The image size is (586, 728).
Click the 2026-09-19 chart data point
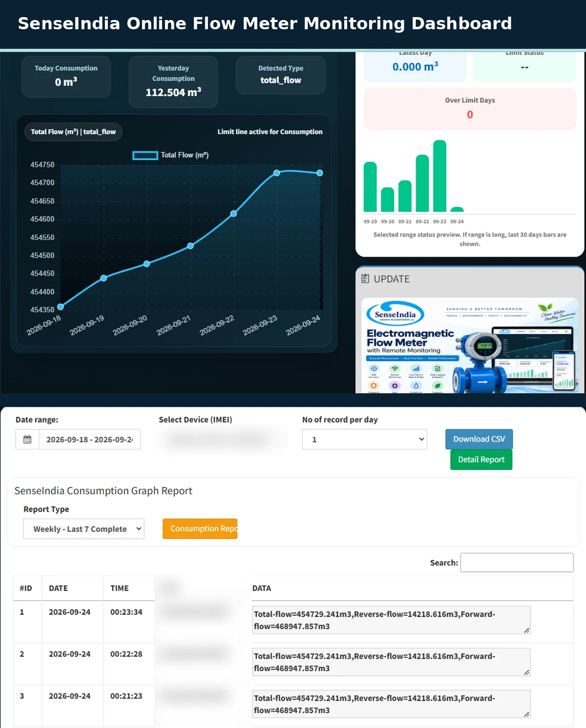[x=104, y=278]
